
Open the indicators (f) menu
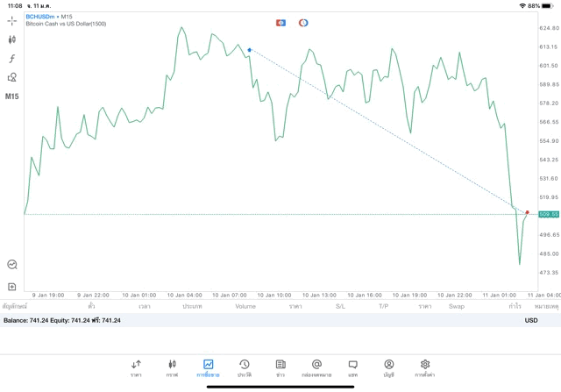point(12,59)
